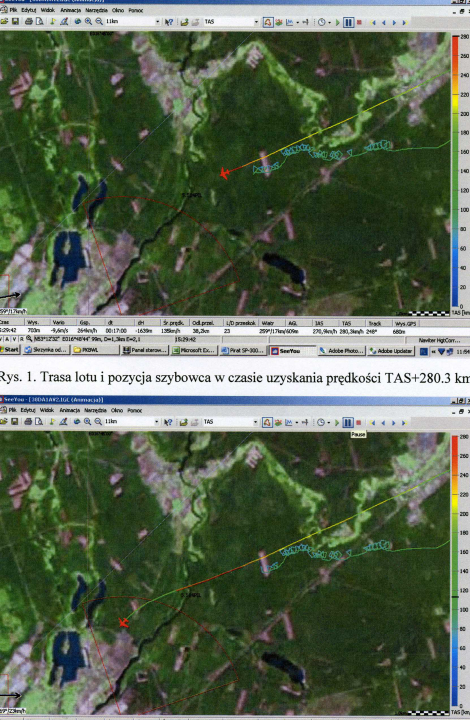
Task: Click the last blue arrow in upper toolbar
Action: click(404, 22)
